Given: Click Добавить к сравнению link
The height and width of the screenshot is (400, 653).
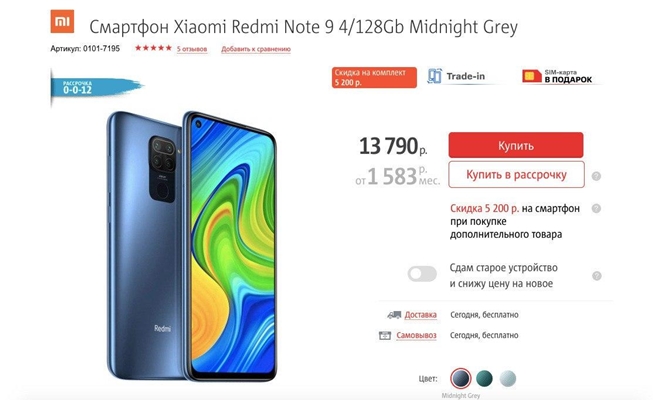Looking at the screenshot, I should pyautogui.click(x=256, y=49).
